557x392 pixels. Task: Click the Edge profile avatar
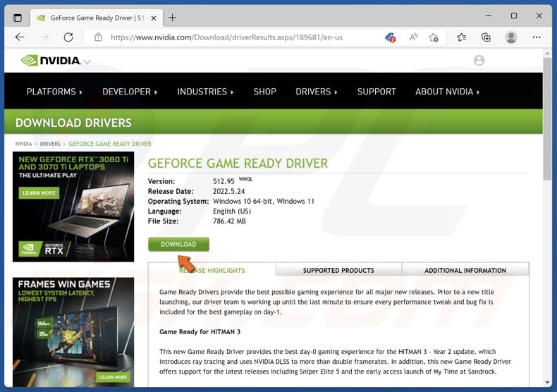click(511, 37)
